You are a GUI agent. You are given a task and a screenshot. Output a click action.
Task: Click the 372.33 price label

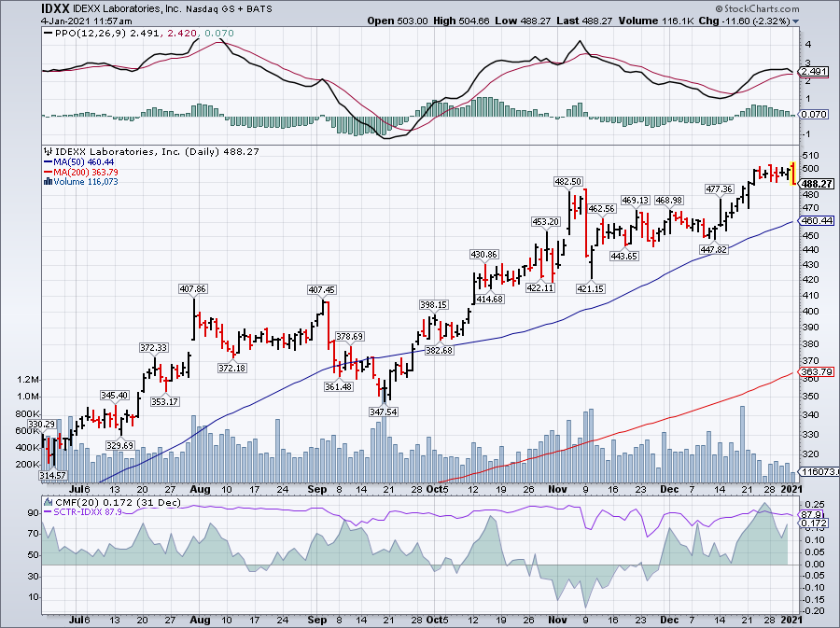pyautogui.click(x=154, y=348)
